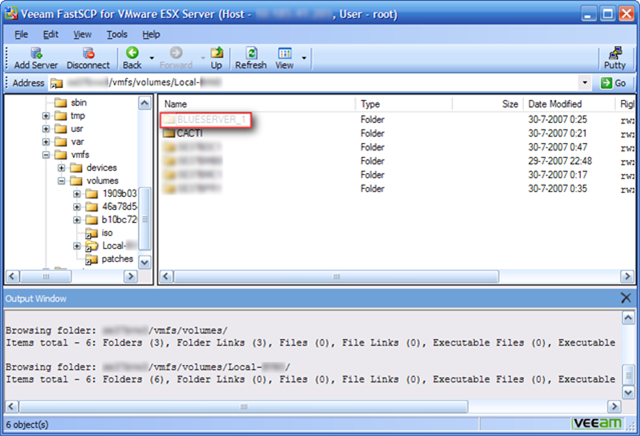Click the Disconnect toolbar icon
640x436 pixels.
coord(88,57)
